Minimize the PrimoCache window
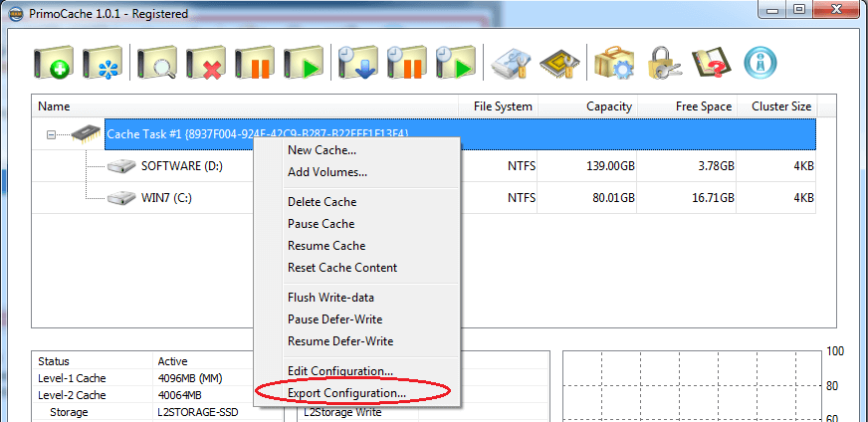This screenshot has width=868, height=422. click(771, 10)
